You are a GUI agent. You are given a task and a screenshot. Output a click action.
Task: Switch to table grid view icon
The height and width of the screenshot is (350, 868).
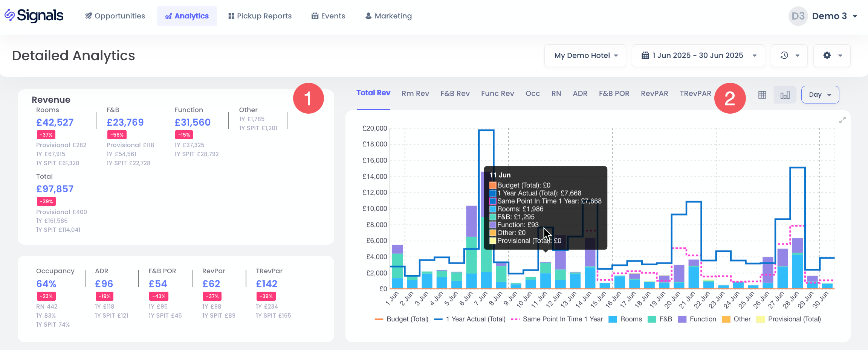pyautogui.click(x=762, y=95)
